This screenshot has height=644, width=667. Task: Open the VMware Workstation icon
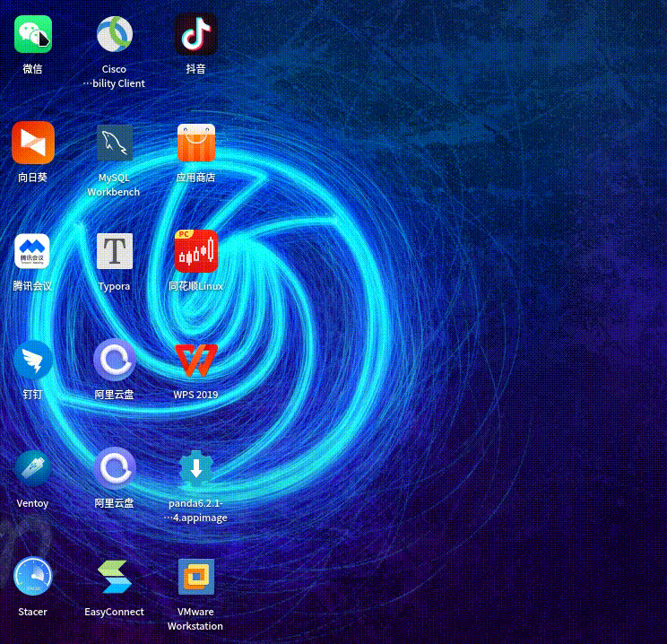196,577
